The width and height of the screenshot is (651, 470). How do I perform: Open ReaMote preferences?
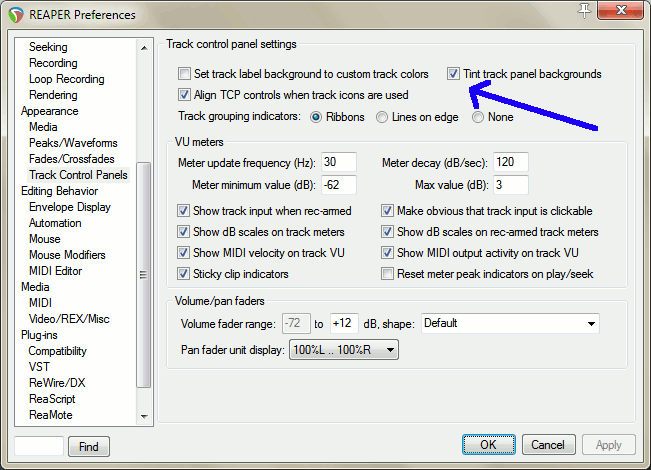tap(51, 415)
